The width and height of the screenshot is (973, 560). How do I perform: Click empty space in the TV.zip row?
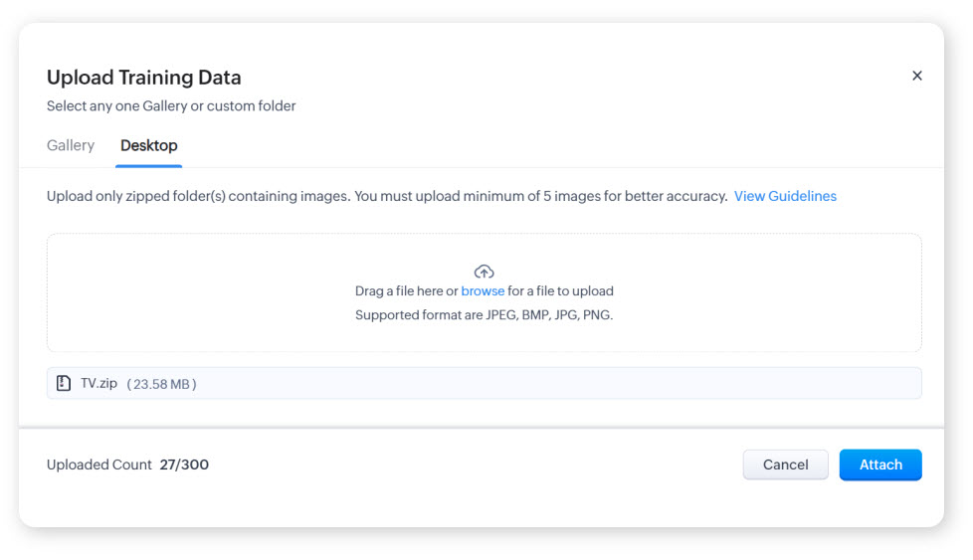(x=557, y=383)
